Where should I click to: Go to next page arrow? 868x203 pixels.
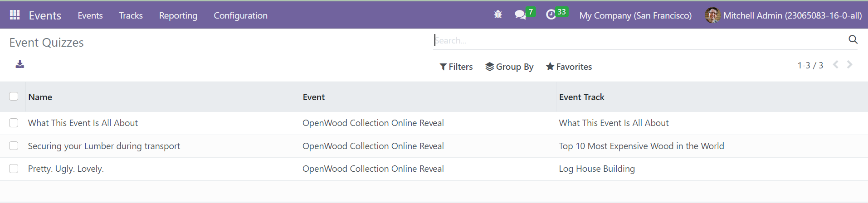pyautogui.click(x=850, y=65)
